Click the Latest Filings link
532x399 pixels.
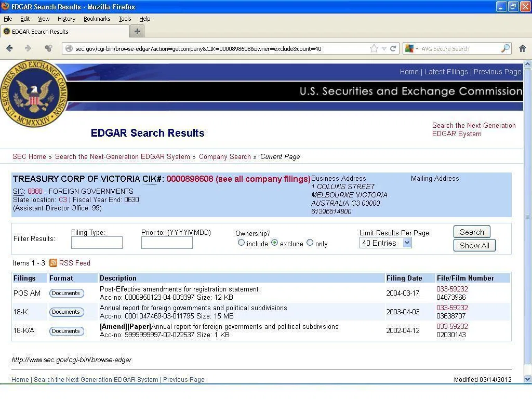click(446, 72)
